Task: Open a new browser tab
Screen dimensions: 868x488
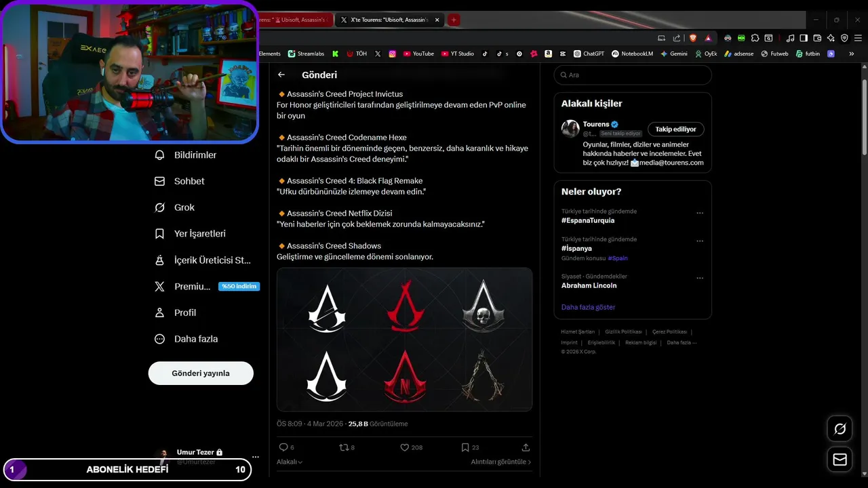Action: 454,20
